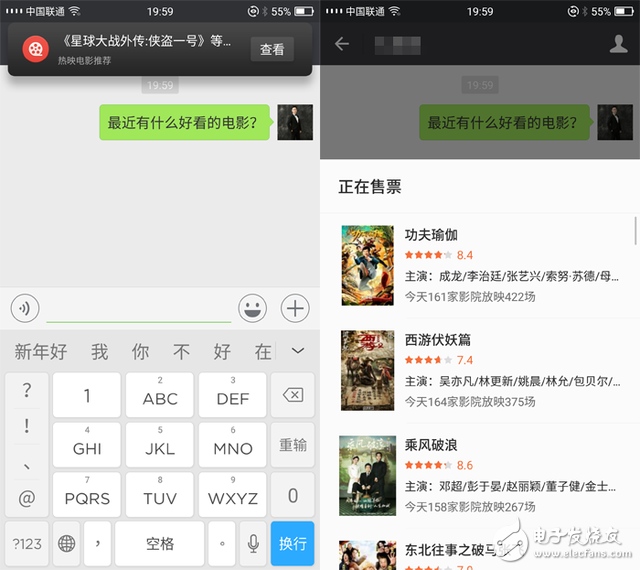Open the emoji smiley picker
The image size is (640, 570).
[254, 308]
